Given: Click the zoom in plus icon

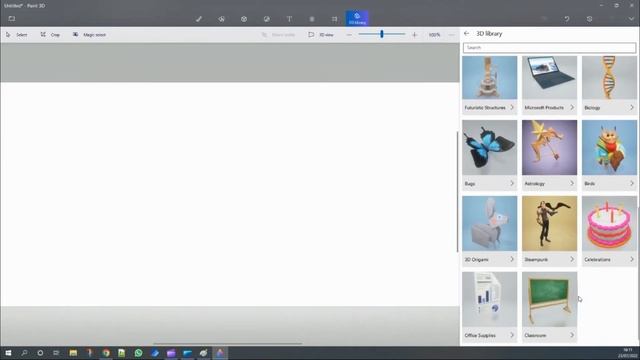Looking at the screenshot, I should [414, 35].
